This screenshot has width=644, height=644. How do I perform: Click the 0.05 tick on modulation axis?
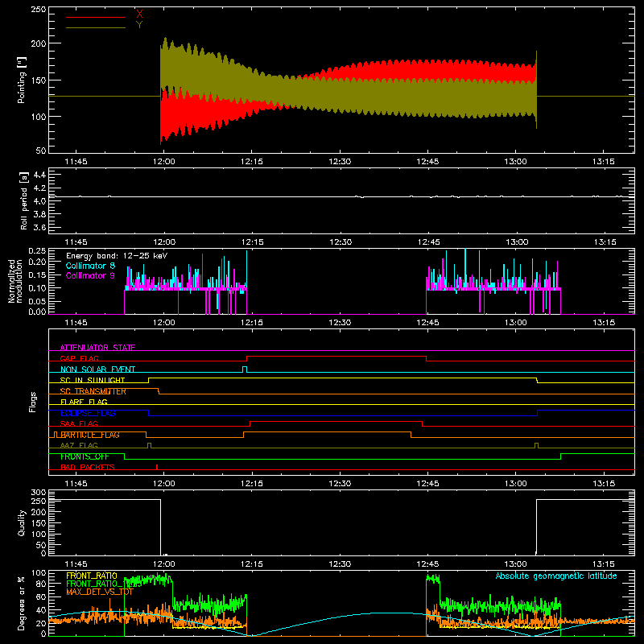point(37,301)
